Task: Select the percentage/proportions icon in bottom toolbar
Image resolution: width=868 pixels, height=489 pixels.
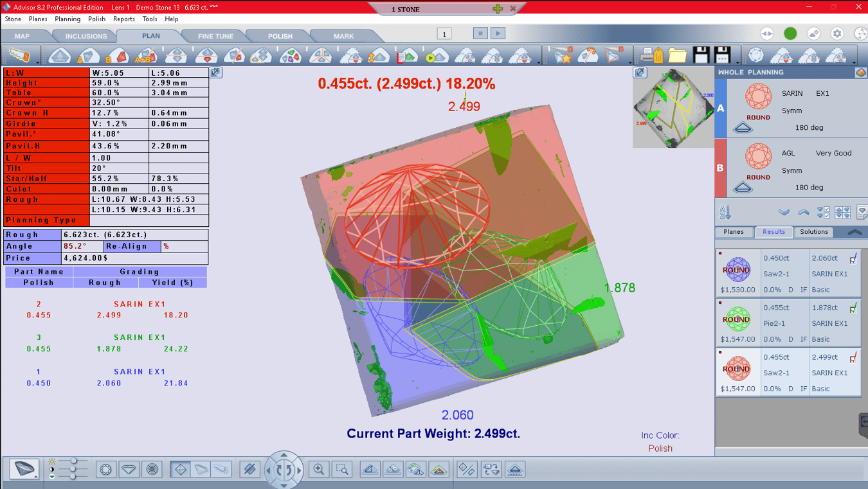Action: pyautogui.click(x=466, y=469)
